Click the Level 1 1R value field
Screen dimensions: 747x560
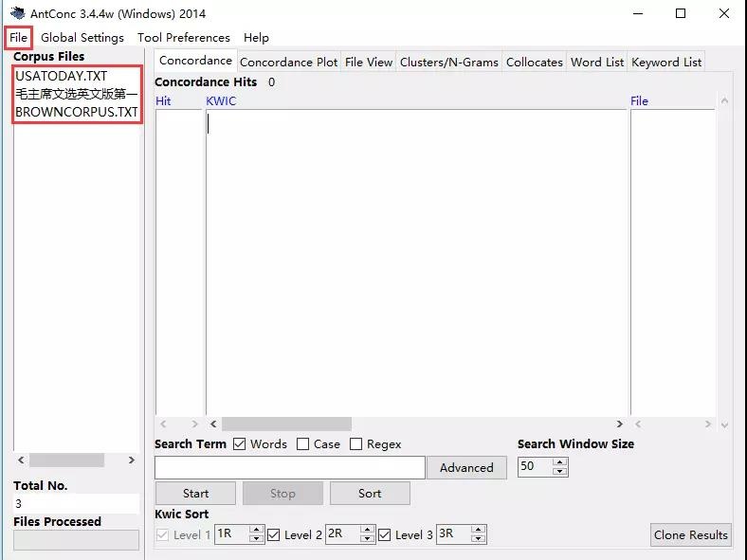(232, 534)
